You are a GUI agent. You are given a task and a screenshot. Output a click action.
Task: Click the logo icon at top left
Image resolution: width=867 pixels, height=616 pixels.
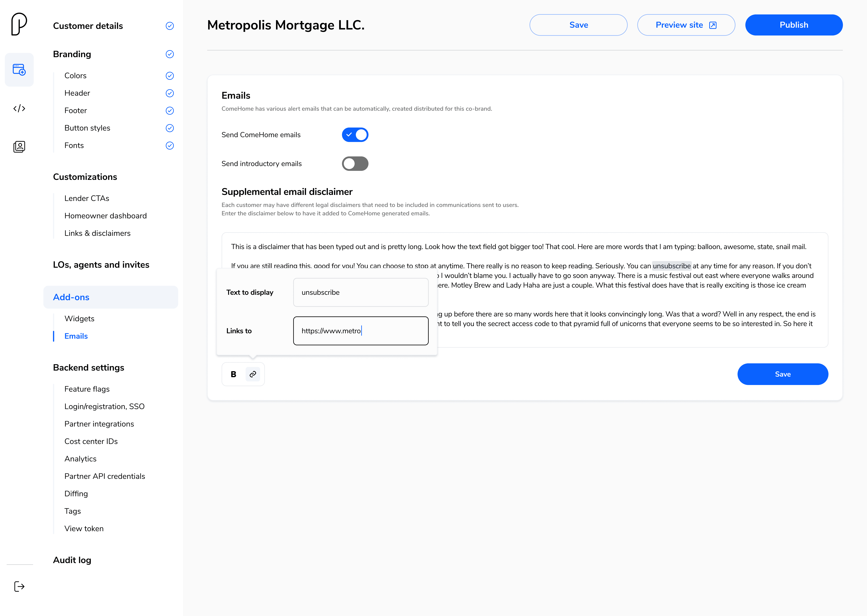[x=19, y=24]
